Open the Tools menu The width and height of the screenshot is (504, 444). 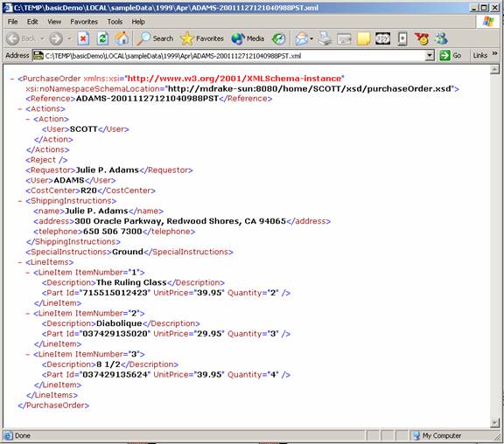tap(115, 22)
